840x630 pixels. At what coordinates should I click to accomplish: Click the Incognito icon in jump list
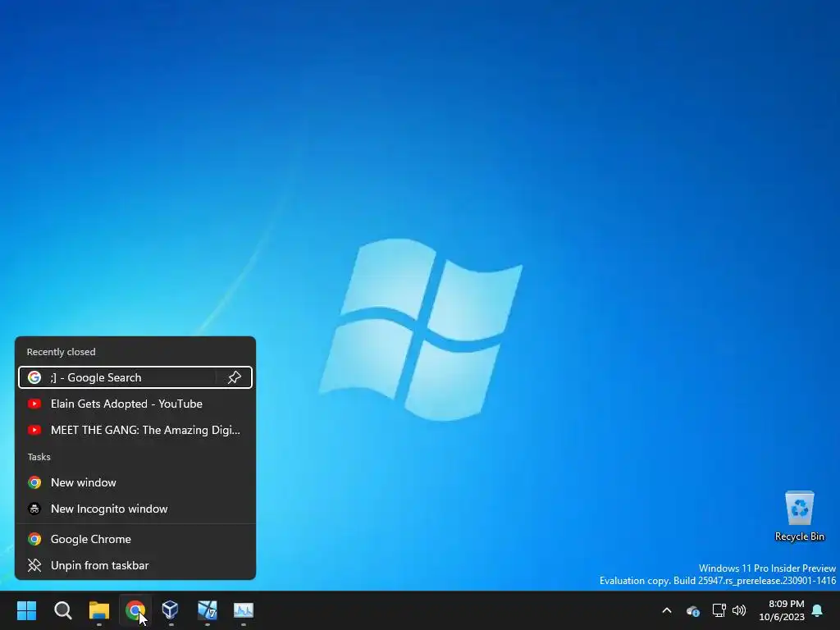34,509
